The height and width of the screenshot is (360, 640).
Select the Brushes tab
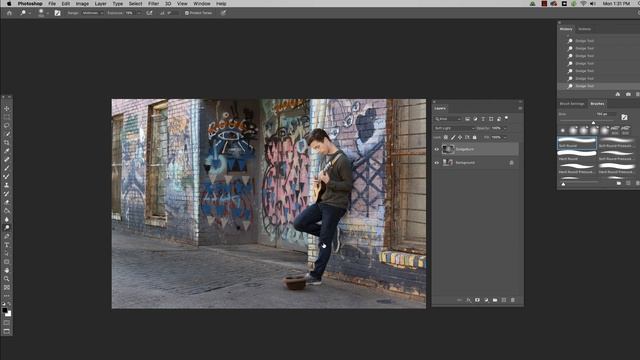pos(597,104)
